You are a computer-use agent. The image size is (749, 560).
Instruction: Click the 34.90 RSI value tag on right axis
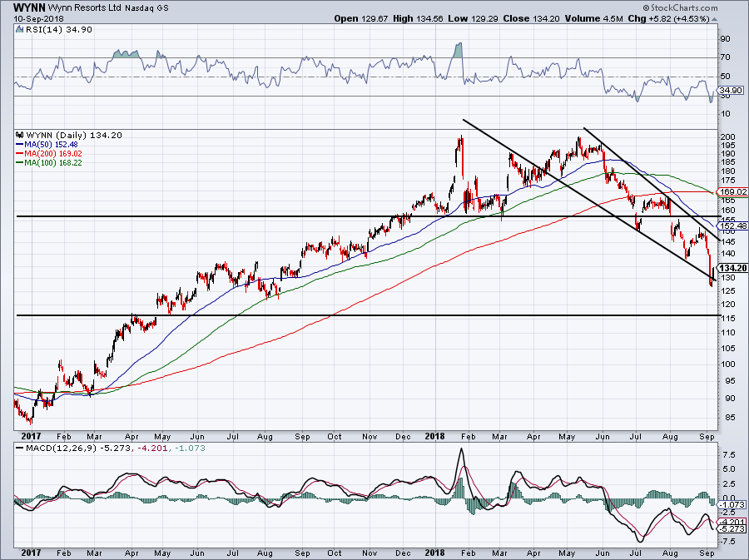click(729, 90)
